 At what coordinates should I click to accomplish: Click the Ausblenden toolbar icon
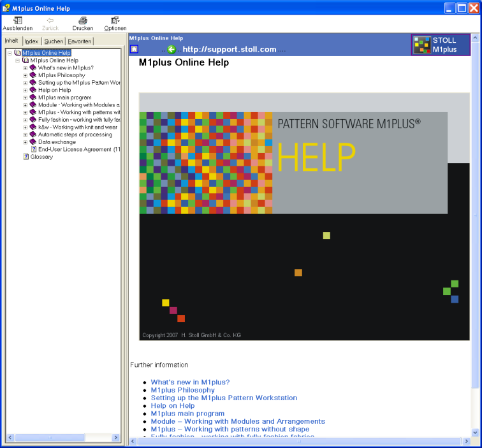17,21
